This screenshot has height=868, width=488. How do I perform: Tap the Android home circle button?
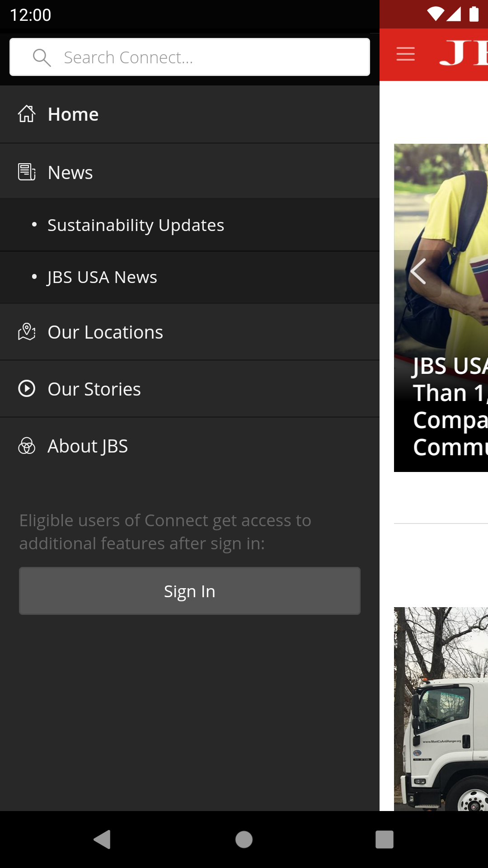click(x=244, y=840)
